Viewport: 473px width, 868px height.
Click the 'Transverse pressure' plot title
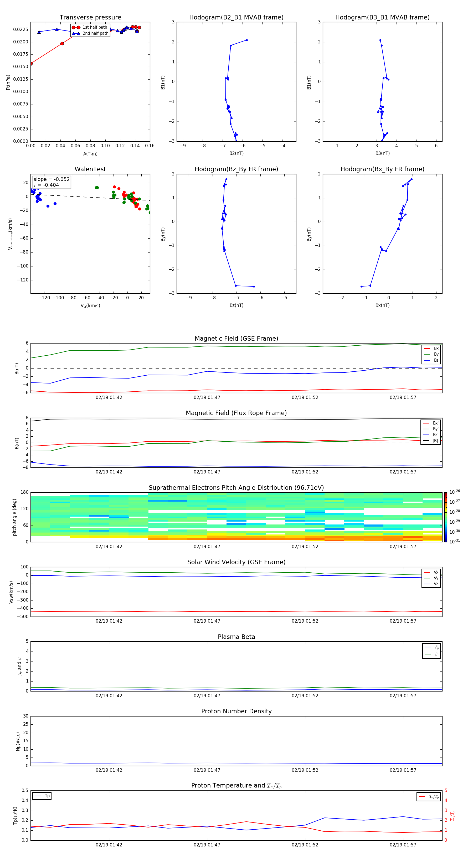click(x=90, y=18)
